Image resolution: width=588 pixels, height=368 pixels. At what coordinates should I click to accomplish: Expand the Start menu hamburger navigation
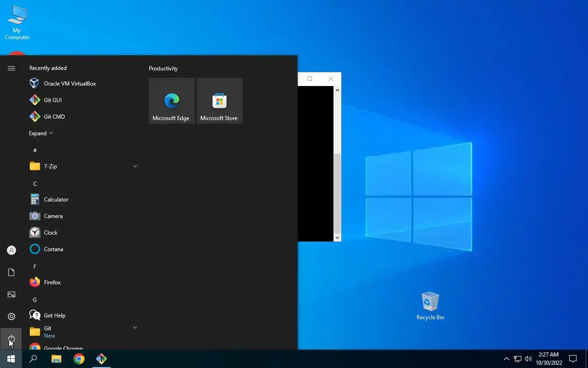(x=11, y=68)
